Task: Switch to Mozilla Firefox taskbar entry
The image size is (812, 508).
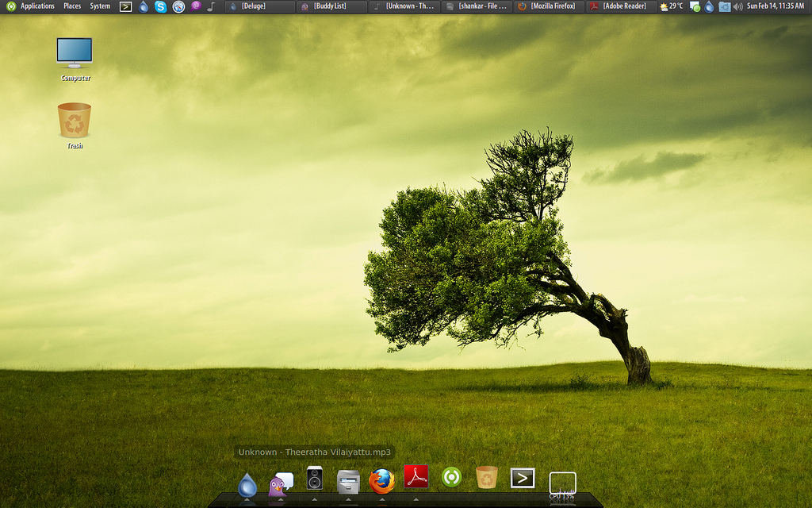Action: point(549,6)
